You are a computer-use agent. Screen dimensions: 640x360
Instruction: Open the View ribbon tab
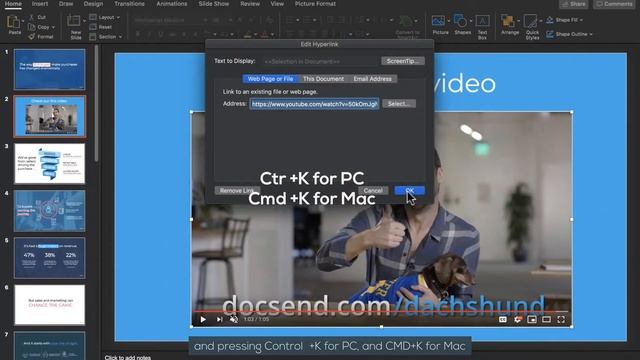[277, 4]
